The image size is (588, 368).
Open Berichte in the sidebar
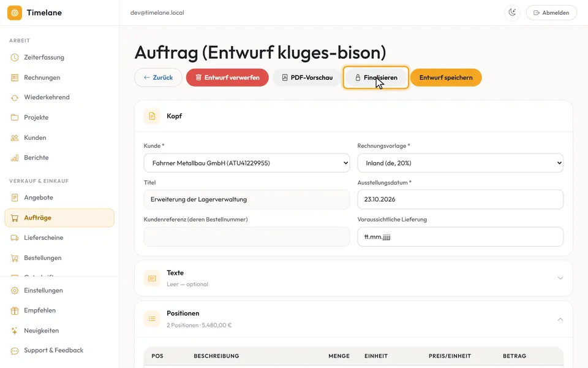[59, 158]
